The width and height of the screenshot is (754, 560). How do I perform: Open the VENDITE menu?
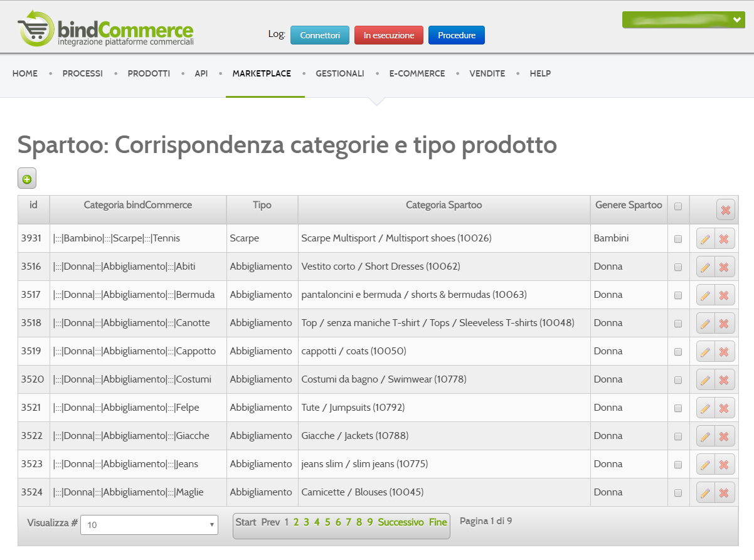[487, 73]
